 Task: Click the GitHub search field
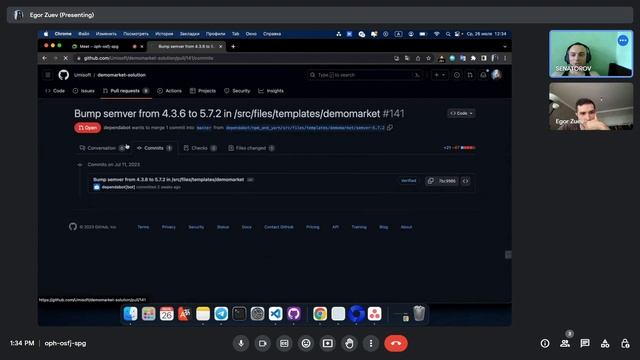[x=364, y=75]
